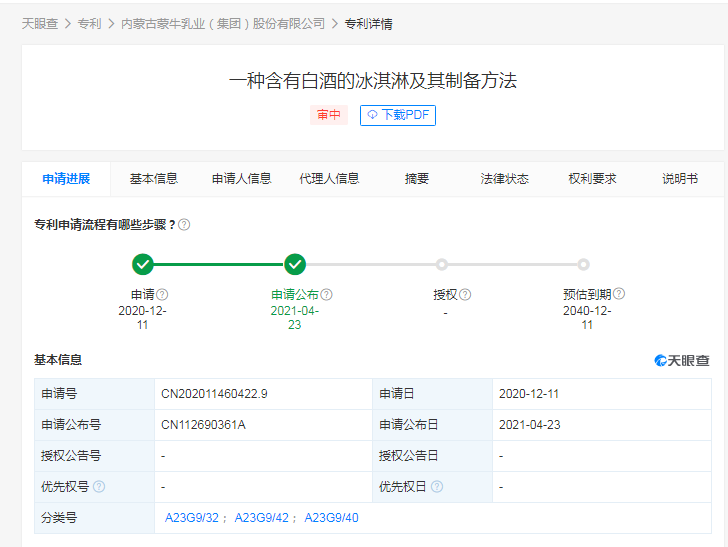
Task: Click help icon next to 优先权号
Action: (99, 487)
